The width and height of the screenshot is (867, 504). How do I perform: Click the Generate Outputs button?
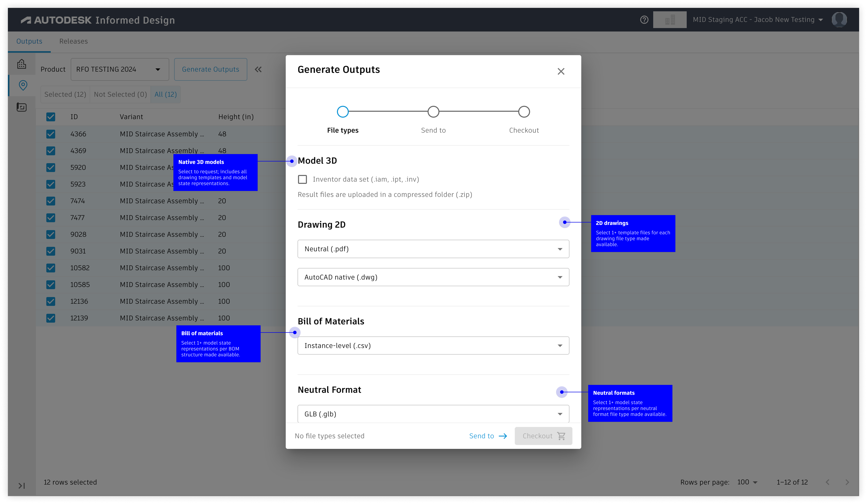coord(210,69)
